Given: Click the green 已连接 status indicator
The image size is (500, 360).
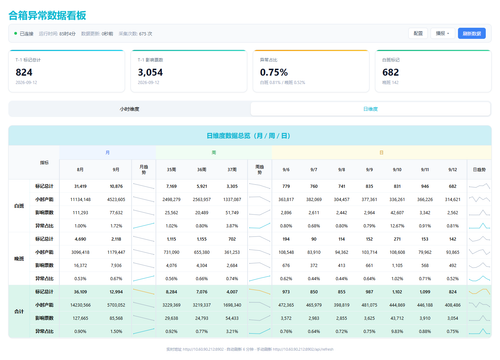Looking at the screenshot, I should [24, 34].
